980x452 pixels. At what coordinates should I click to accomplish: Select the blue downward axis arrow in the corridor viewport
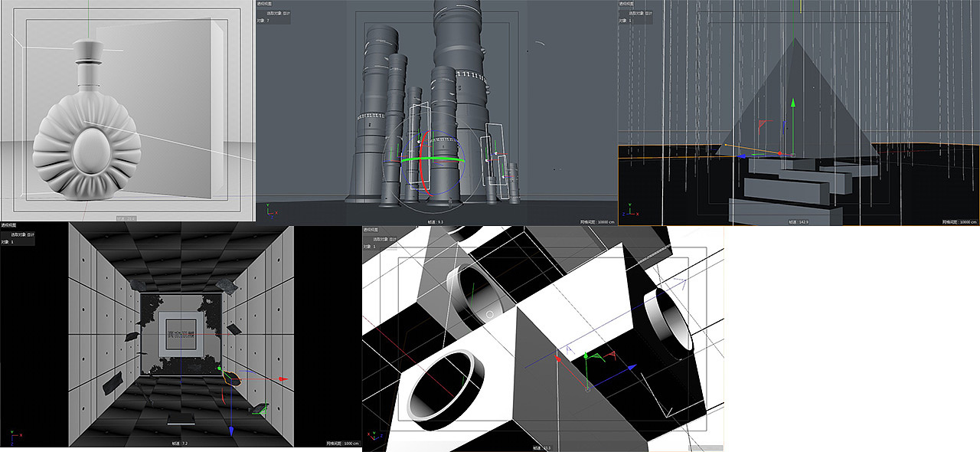coord(231,431)
